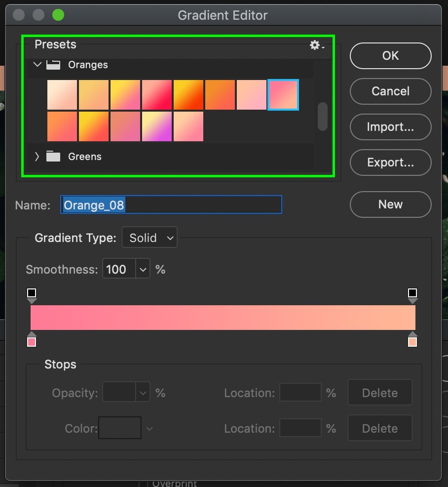Click the Cancel button

pyautogui.click(x=391, y=91)
